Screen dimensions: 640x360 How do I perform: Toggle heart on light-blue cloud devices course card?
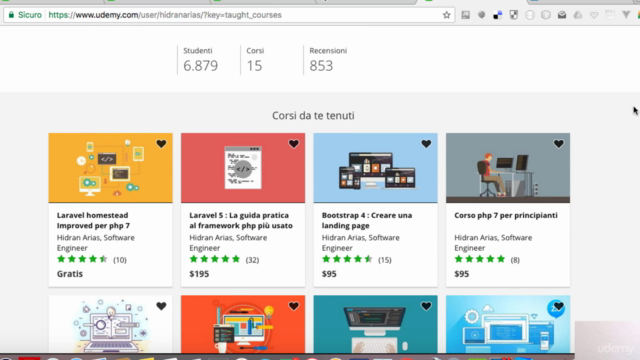pyautogui.click(x=558, y=306)
